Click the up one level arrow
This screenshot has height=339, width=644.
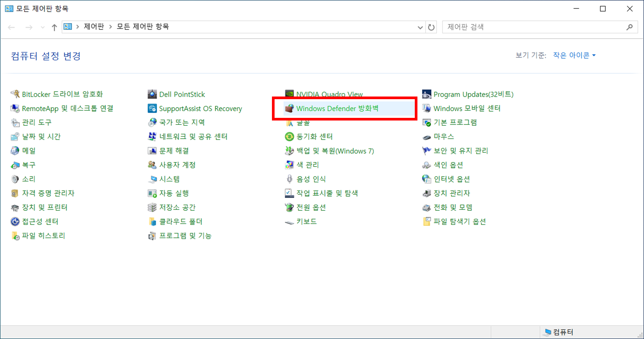[54, 27]
